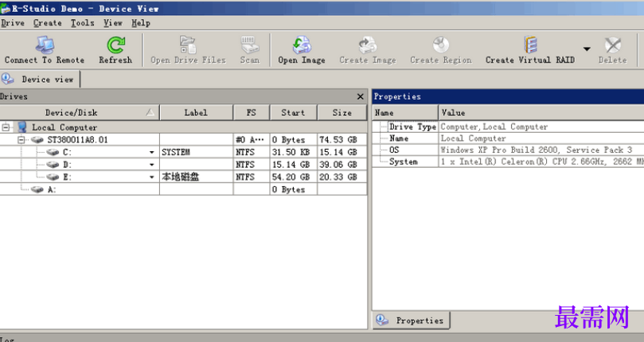Screen dimensions: 644x342
Task: Open the View menu
Action: (x=113, y=23)
